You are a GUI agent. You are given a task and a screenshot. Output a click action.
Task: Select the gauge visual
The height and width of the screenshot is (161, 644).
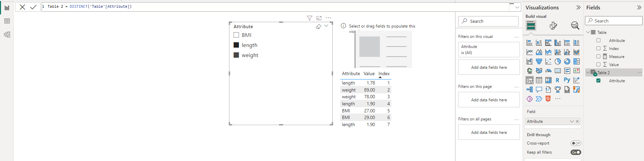pyautogui.click(x=548, y=71)
